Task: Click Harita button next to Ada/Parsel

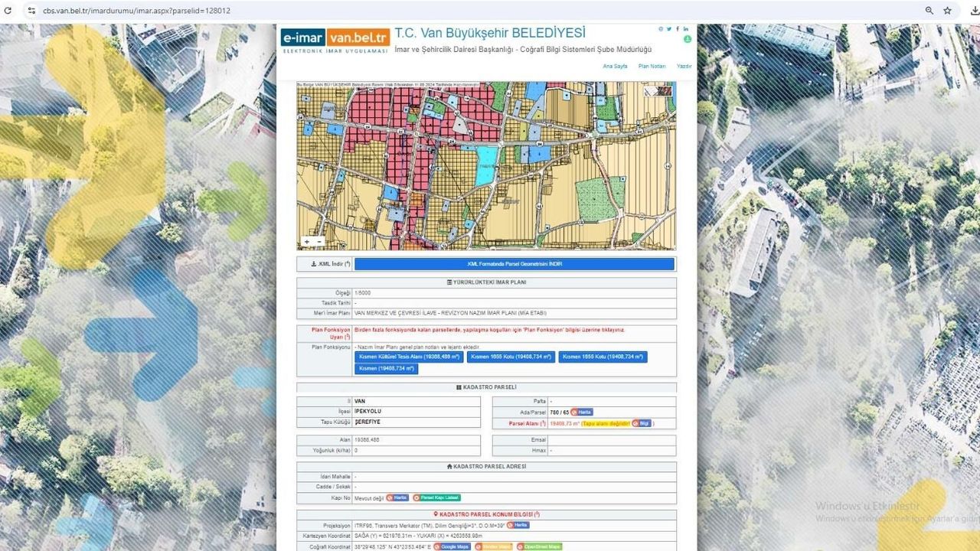Action: click(582, 412)
